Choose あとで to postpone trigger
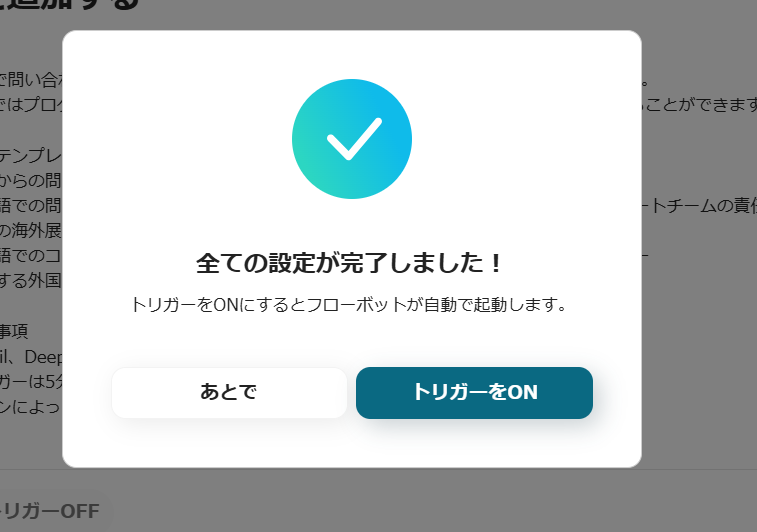 pyautogui.click(x=229, y=392)
